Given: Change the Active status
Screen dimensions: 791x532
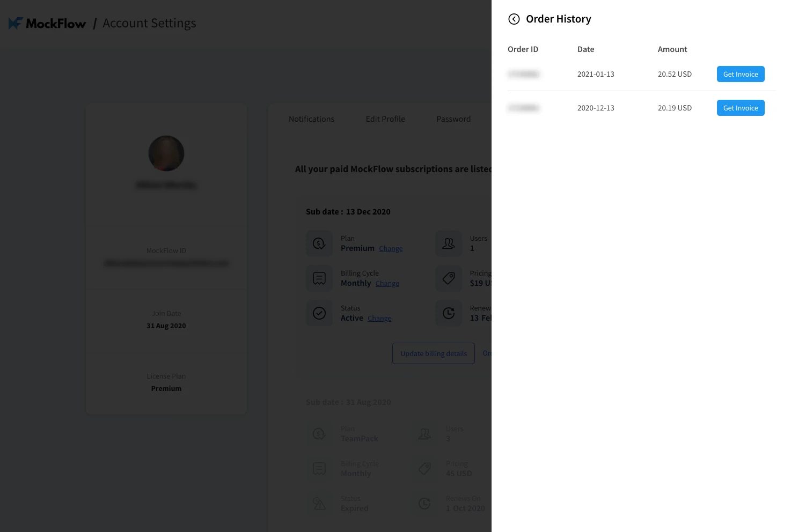Looking at the screenshot, I should click(x=379, y=319).
